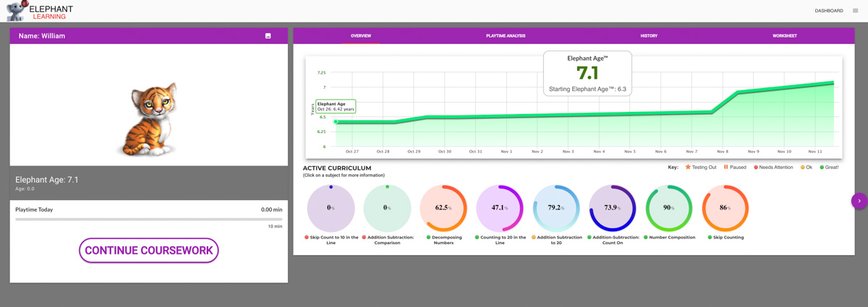
Task: Open Addition Subtraction to 20 circle
Action: (x=556, y=208)
